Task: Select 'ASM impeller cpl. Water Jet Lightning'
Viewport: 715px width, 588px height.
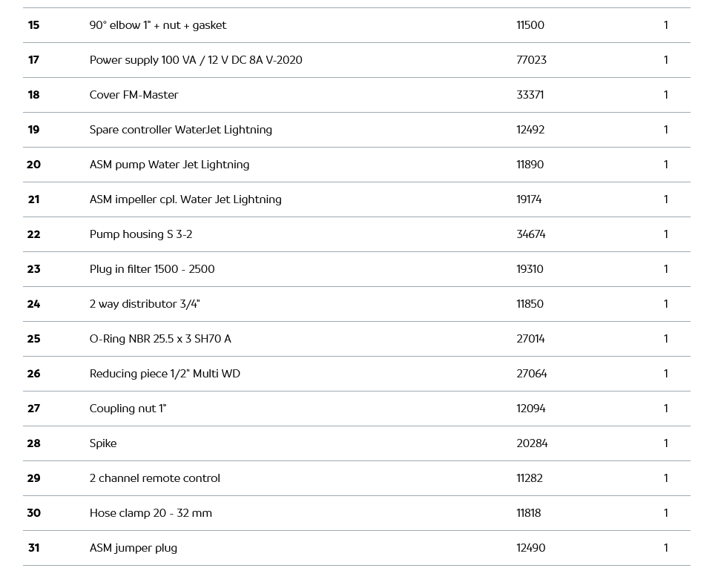Action: click(185, 199)
